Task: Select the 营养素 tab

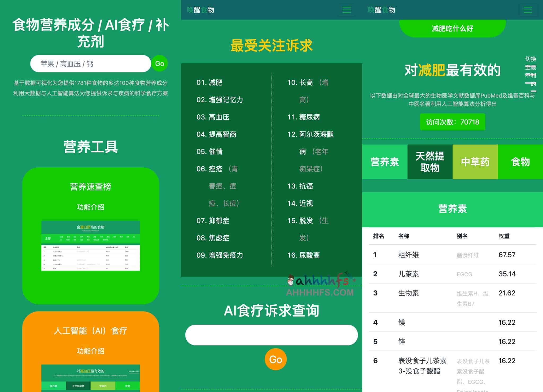Action: tap(385, 162)
